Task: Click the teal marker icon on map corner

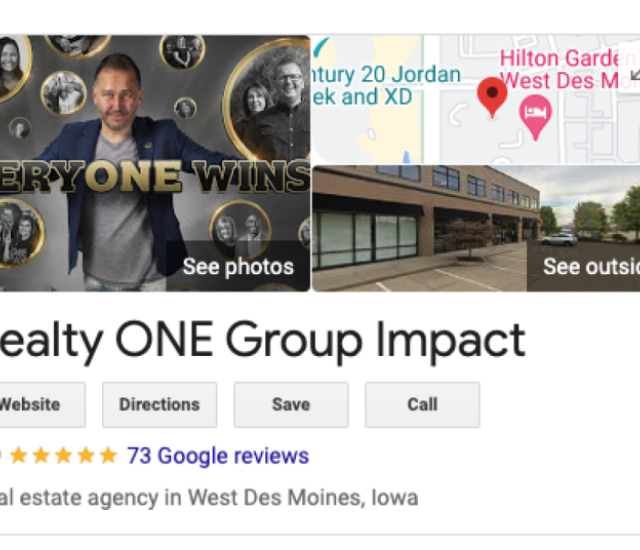Action: (x=321, y=47)
